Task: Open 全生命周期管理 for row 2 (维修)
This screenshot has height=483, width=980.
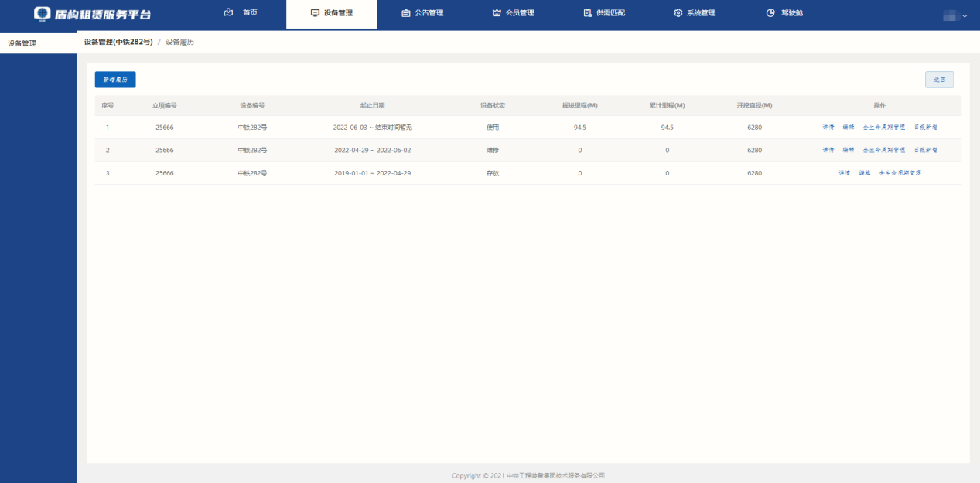Action: pos(884,150)
